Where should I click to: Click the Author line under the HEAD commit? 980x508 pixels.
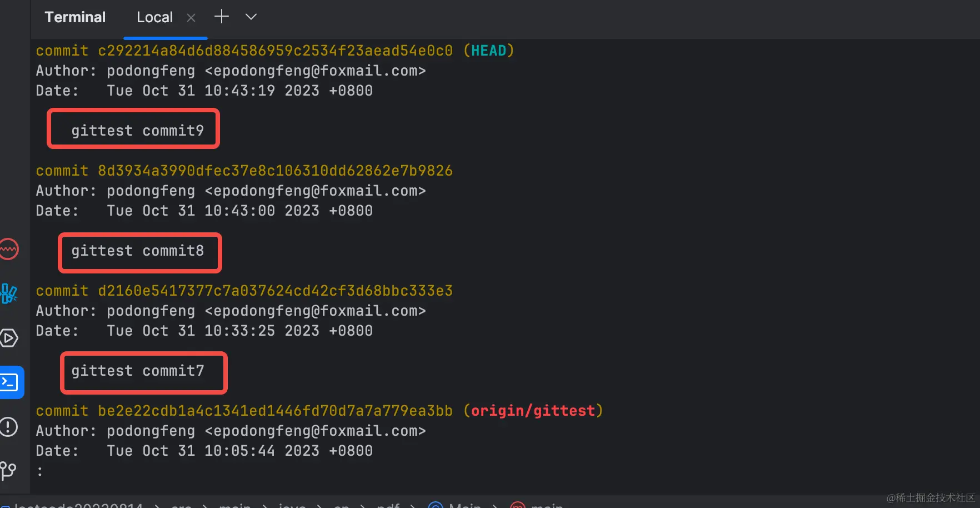tap(231, 71)
